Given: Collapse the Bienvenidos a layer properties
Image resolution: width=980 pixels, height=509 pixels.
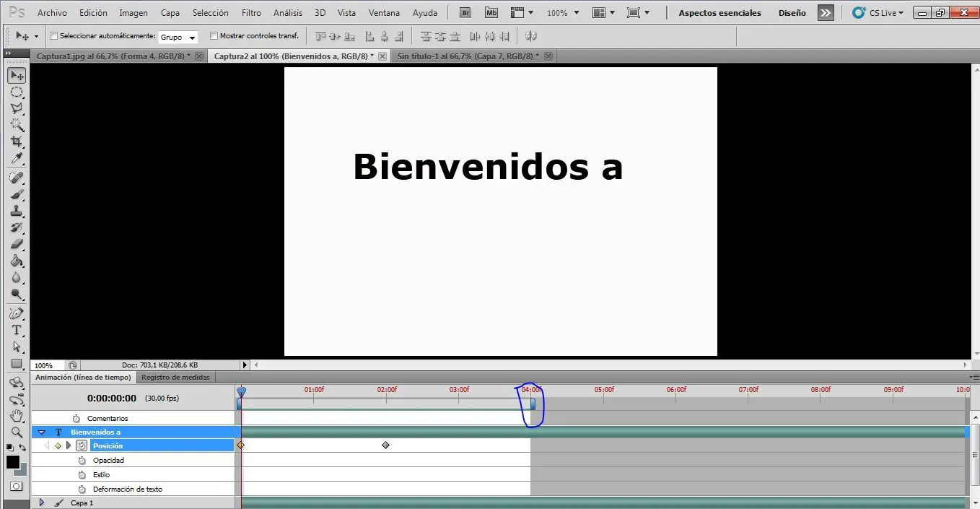Looking at the screenshot, I should (x=41, y=432).
